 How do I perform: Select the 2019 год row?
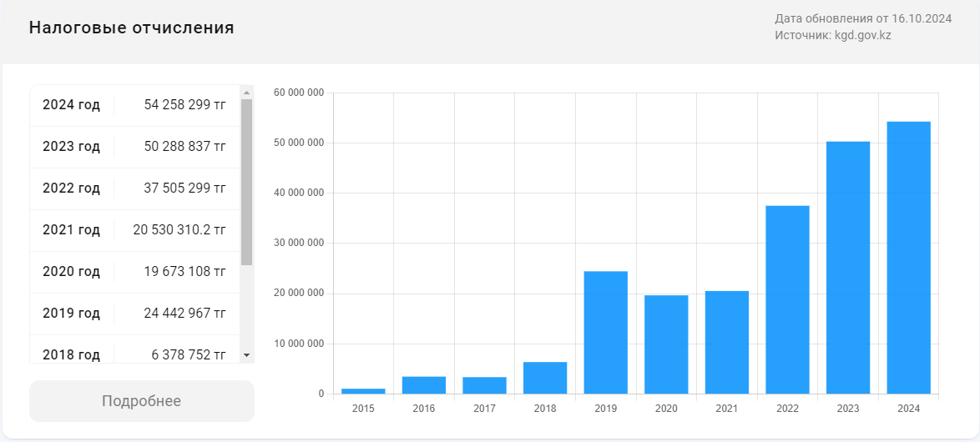tap(135, 314)
